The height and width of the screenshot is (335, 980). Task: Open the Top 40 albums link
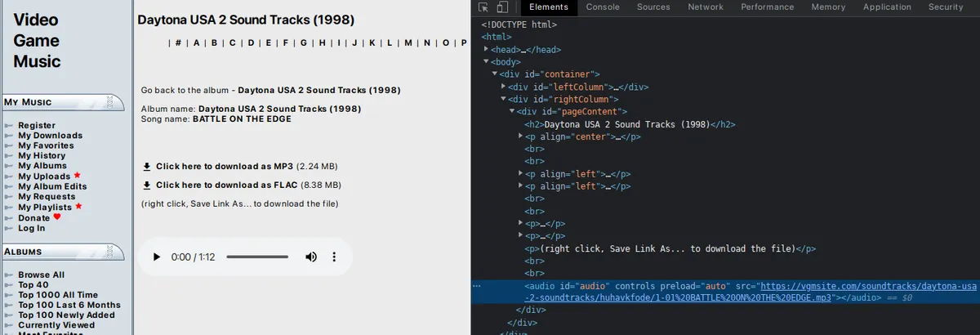coord(33,285)
